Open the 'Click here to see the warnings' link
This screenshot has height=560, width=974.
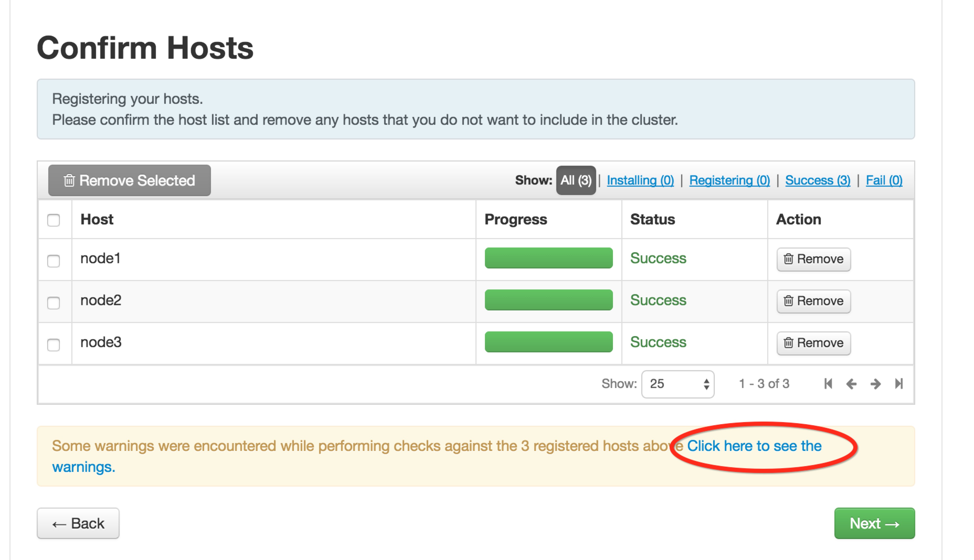click(x=754, y=446)
